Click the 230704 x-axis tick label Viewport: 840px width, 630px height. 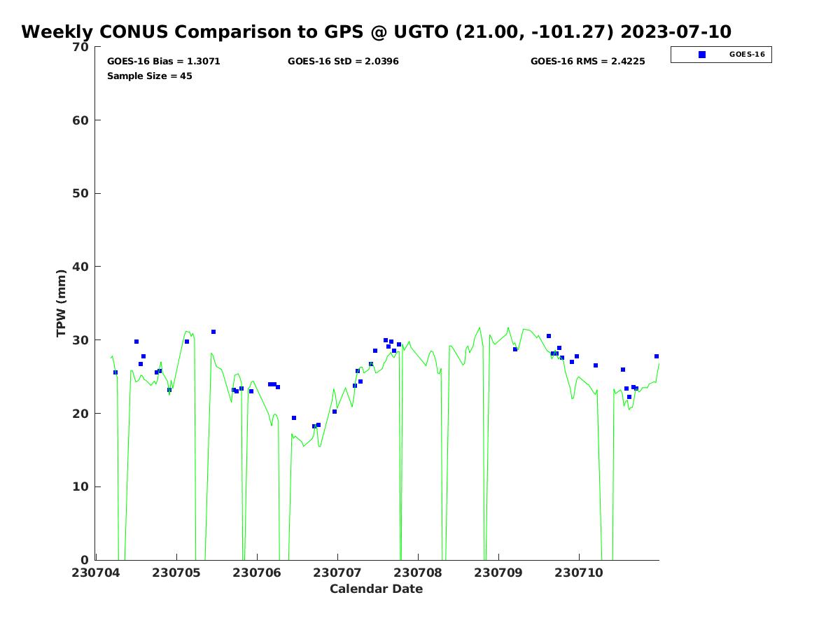tap(96, 573)
